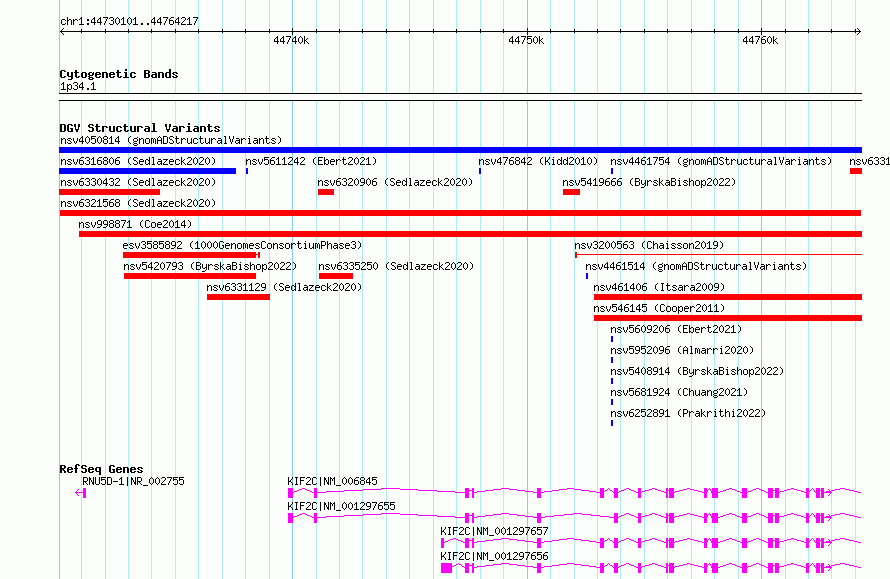Select the RefSeq Genes track title
This screenshot has height=579, width=890.
(101, 469)
